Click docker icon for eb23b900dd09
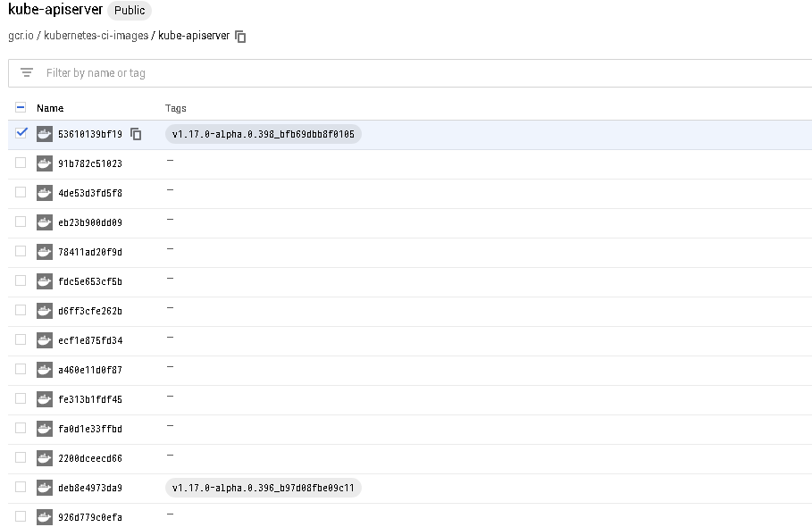This screenshot has width=812, height=527. coord(45,222)
